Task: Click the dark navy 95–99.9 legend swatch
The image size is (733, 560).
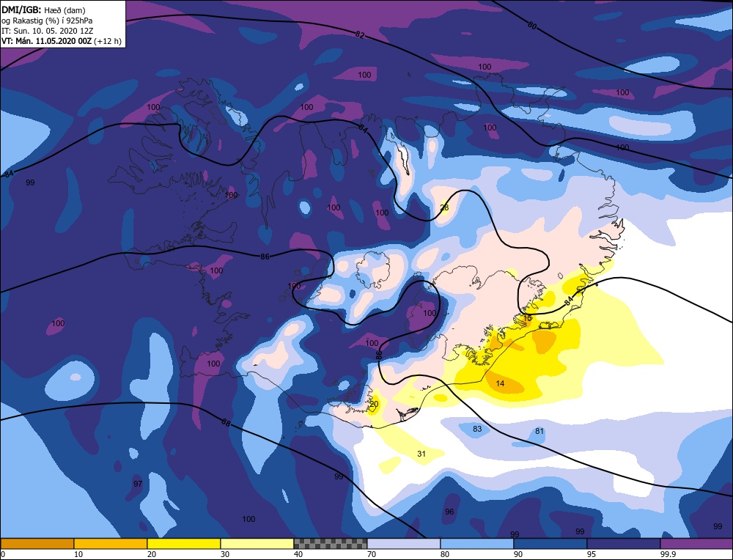Action: (624, 544)
